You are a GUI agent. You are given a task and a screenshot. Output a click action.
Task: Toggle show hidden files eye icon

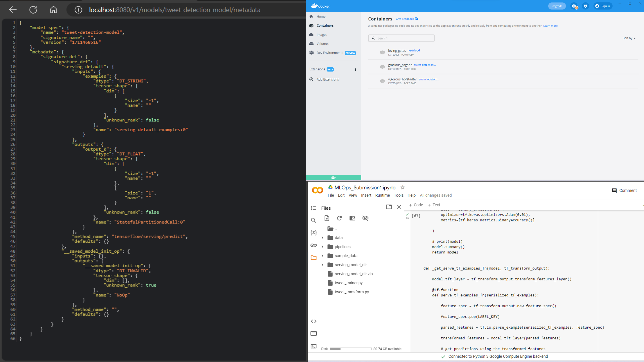[x=365, y=218]
